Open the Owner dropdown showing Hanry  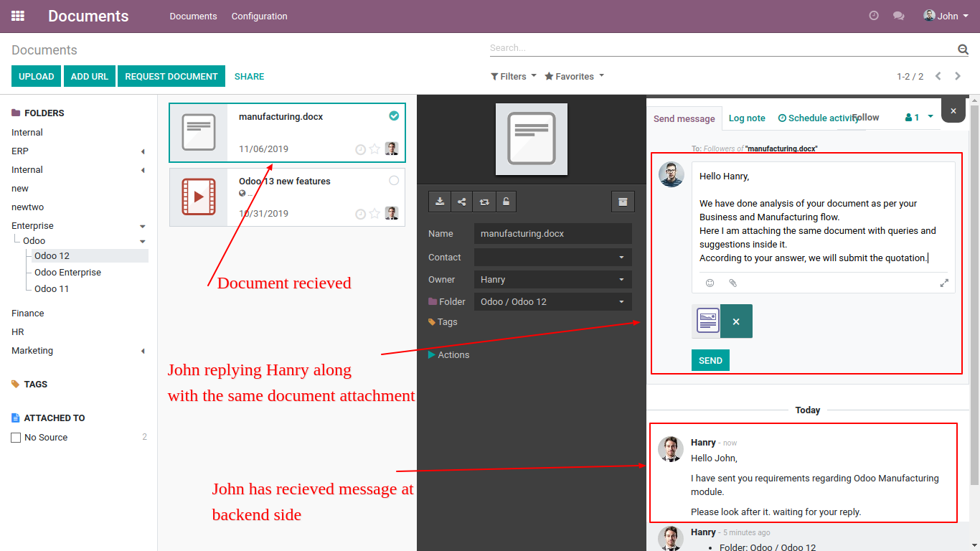pos(552,280)
